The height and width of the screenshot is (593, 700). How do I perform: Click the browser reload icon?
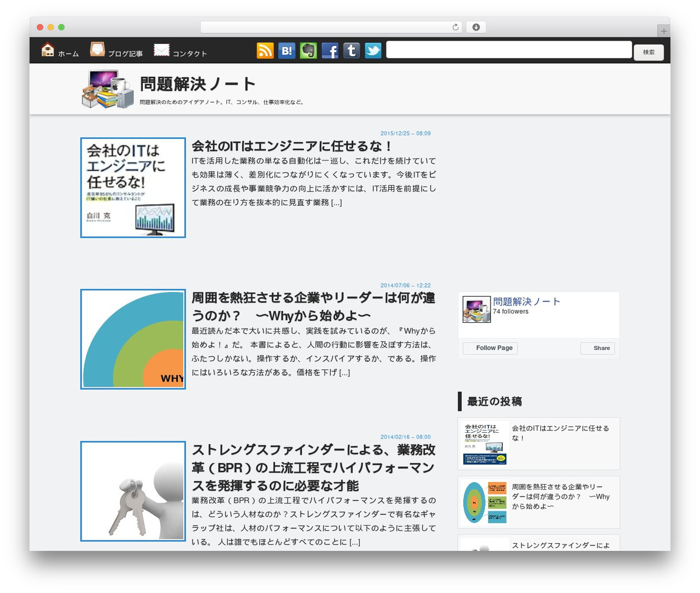[456, 27]
